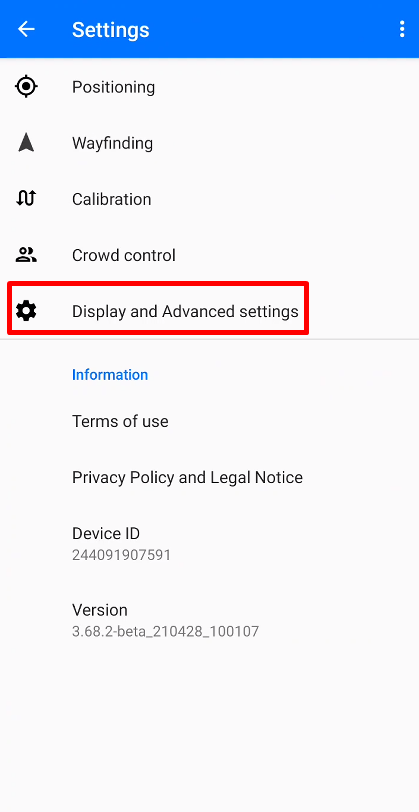Go back using the arrow icon
Viewport: 419px width, 812px height.
click(26, 29)
